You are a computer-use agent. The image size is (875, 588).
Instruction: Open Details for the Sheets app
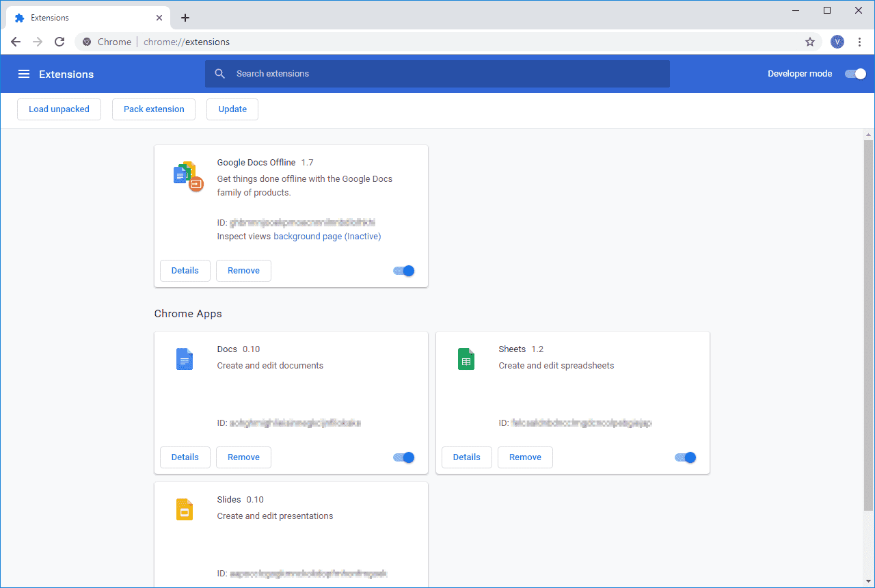[467, 457]
